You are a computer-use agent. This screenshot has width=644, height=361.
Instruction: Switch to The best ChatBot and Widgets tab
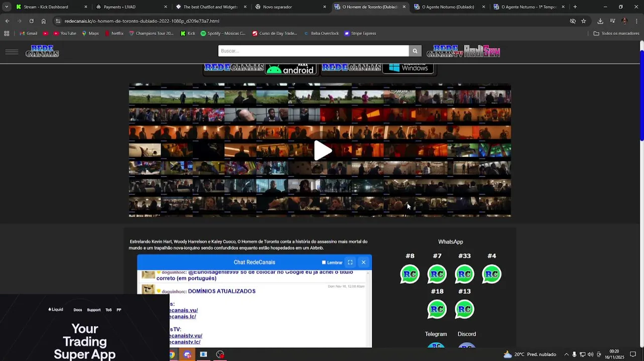click(x=211, y=7)
